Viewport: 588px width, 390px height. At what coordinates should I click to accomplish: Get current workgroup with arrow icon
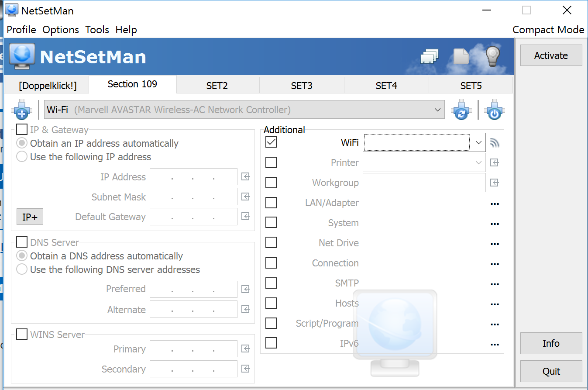click(494, 183)
